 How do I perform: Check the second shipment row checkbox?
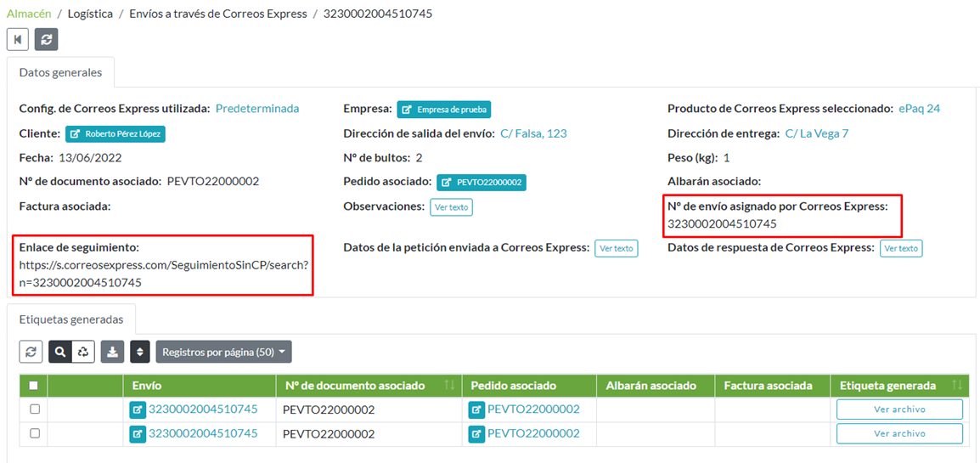pyautogui.click(x=34, y=433)
